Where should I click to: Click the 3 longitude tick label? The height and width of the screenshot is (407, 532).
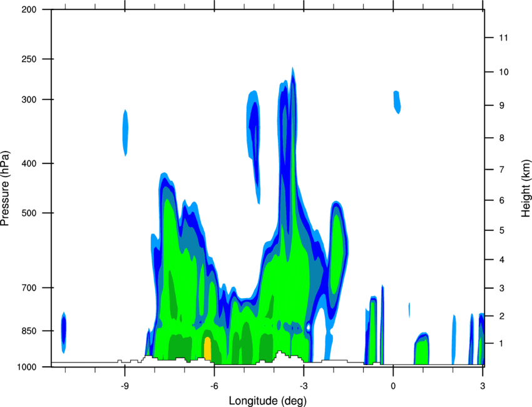(483, 386)
